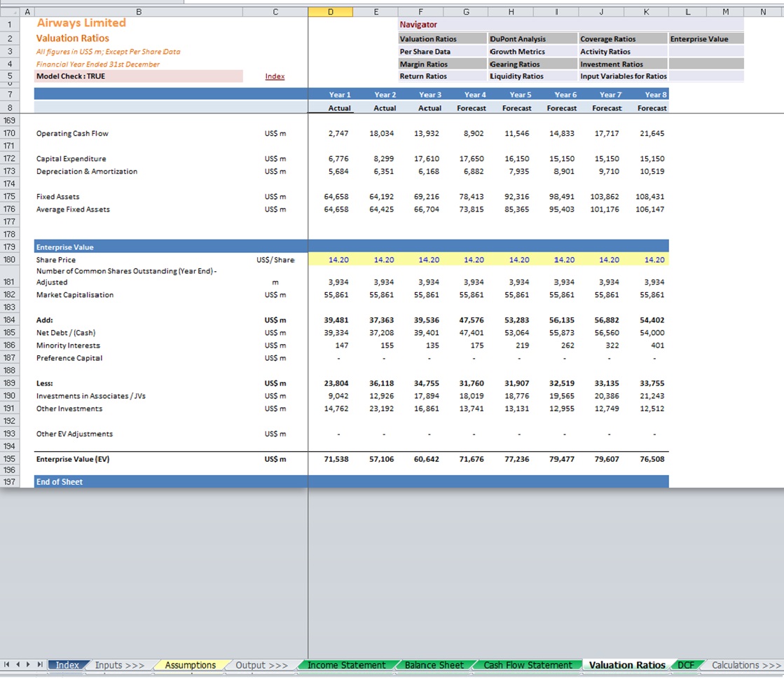Click the select-all corner box
The image size is (784, 679).
coord(10,12)
